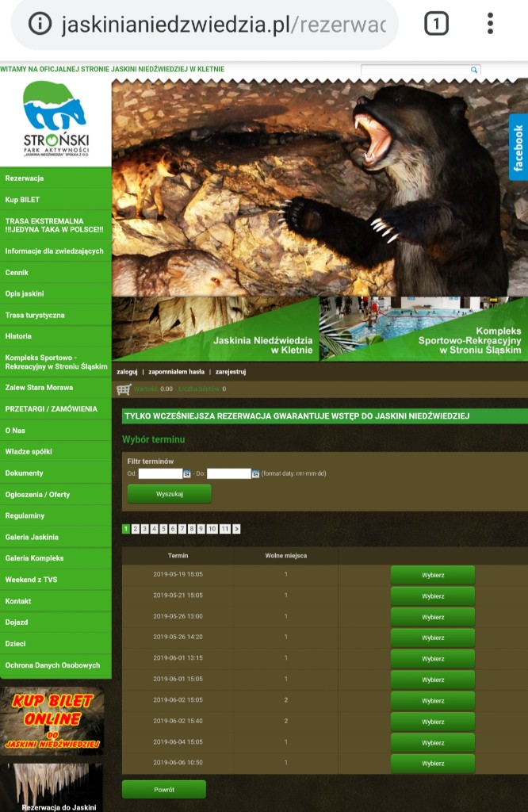Click Jaskinia Niedźwiedzia w Kletnie banner
Viewport: 528px width, 812px height.
click(216, 329)
